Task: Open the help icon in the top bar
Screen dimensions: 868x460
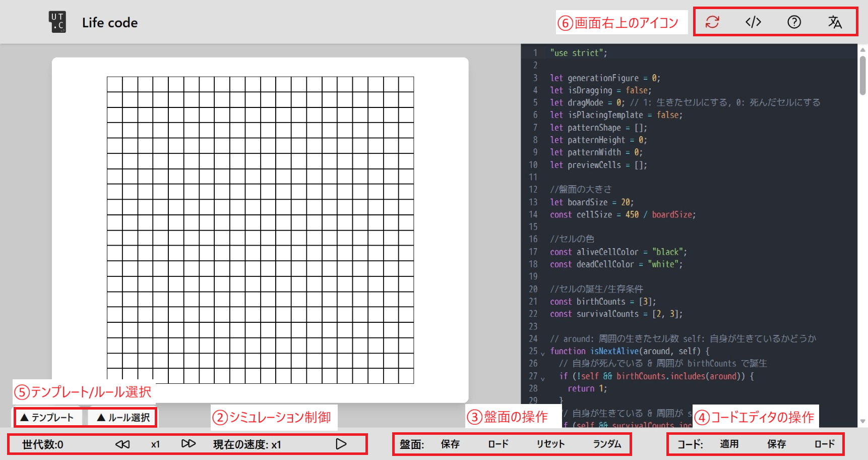Action: pyautogui.click(x=793, y=22)
